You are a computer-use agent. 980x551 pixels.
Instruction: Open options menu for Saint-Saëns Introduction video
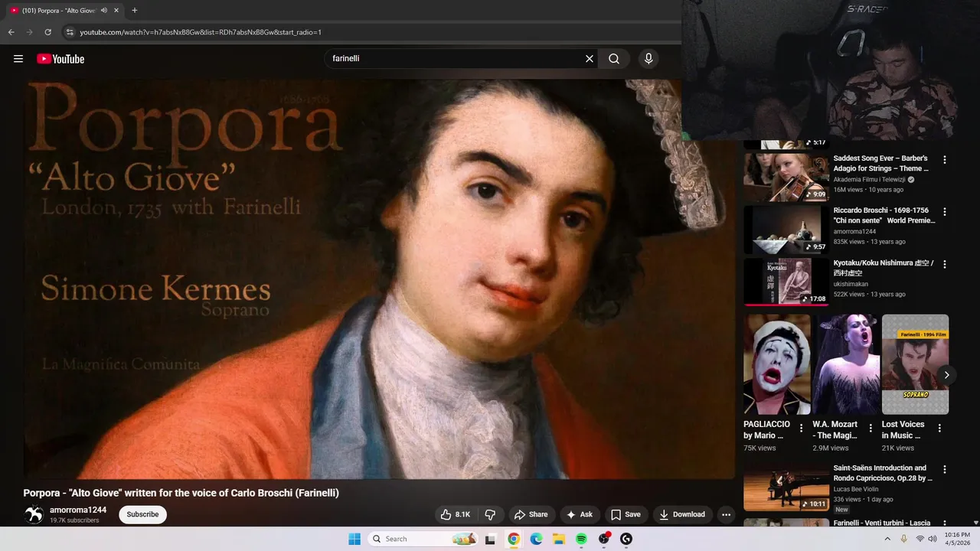click(x=944, y=470)
